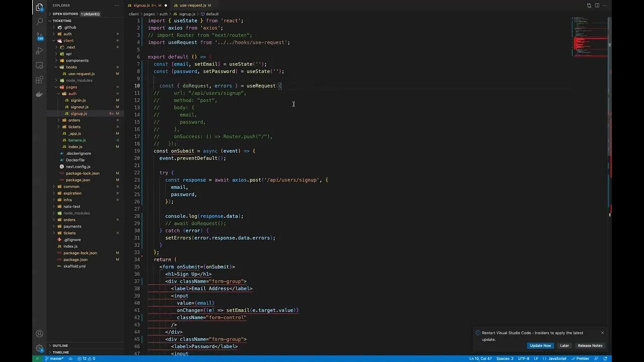Open the Search view icon
Image resolution: width=644 pixels, height=362 pixels.
(x=39, y=22)
